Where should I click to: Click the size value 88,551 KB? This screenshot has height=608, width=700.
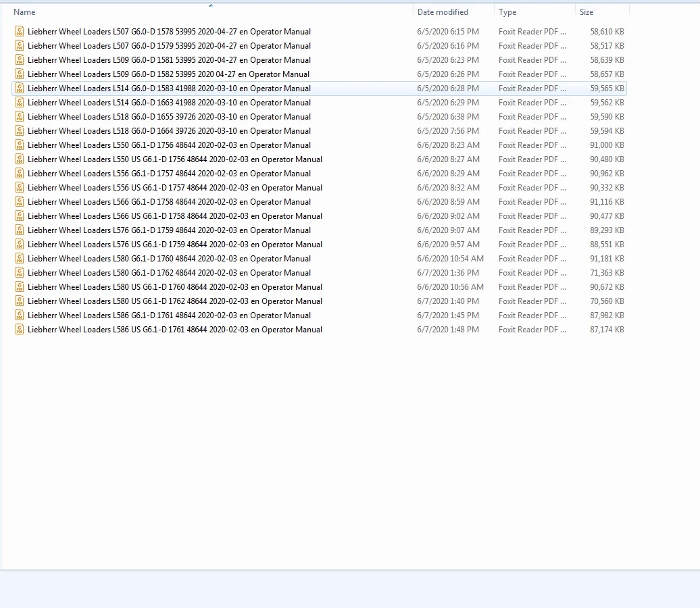tap(607, 244)
